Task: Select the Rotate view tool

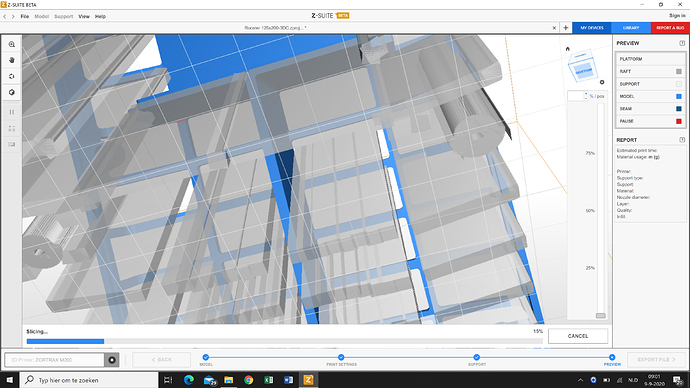Action: click(12, 76)
